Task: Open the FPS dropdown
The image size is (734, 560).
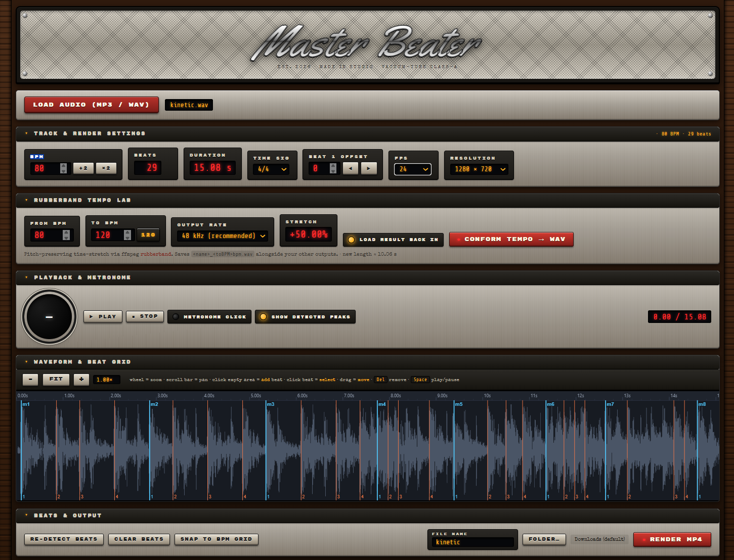Action: click(x=413, y=169)
